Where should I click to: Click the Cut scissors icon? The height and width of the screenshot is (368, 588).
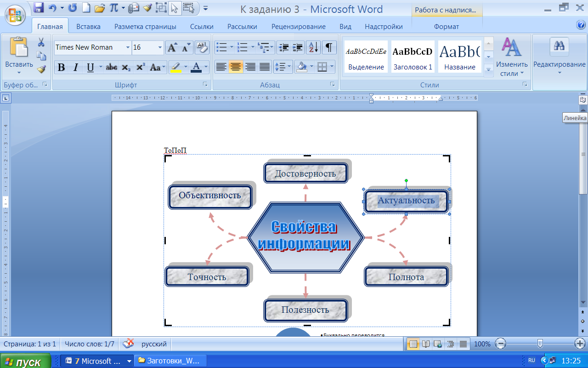41,43
